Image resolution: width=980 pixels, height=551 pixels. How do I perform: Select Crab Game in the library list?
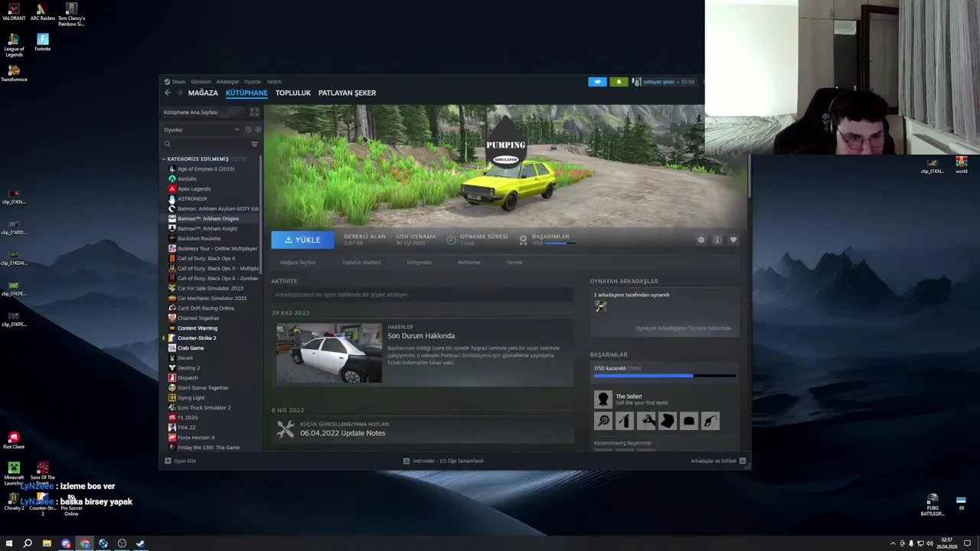[191, 348]
